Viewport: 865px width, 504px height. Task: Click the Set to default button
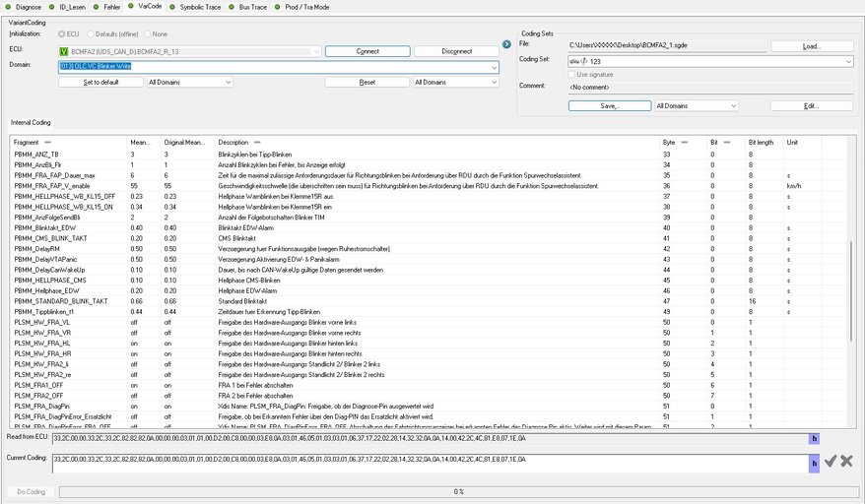point(100,82)
